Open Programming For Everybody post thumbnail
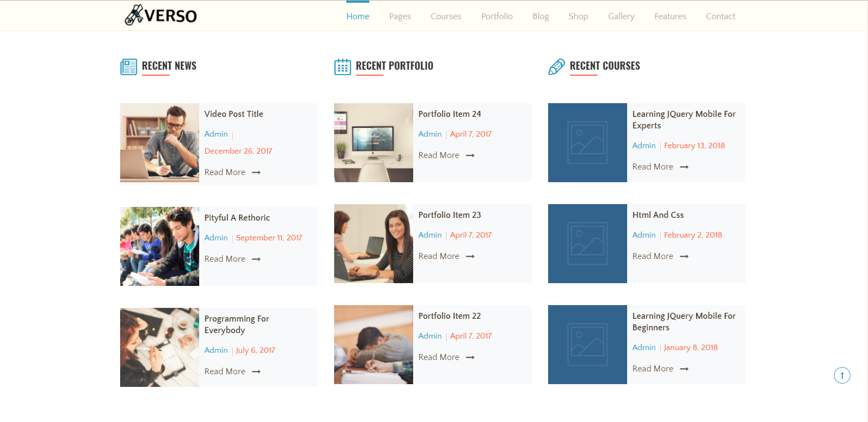This screenshot has width=868, height=422. [160, 347]
